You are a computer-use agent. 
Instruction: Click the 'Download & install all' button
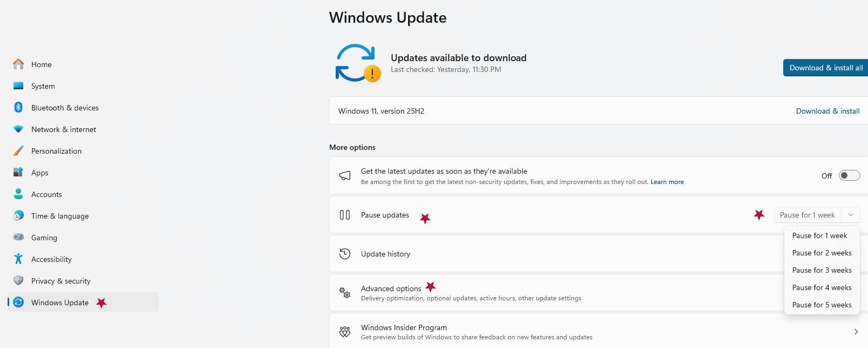click(x=825, y=68)
